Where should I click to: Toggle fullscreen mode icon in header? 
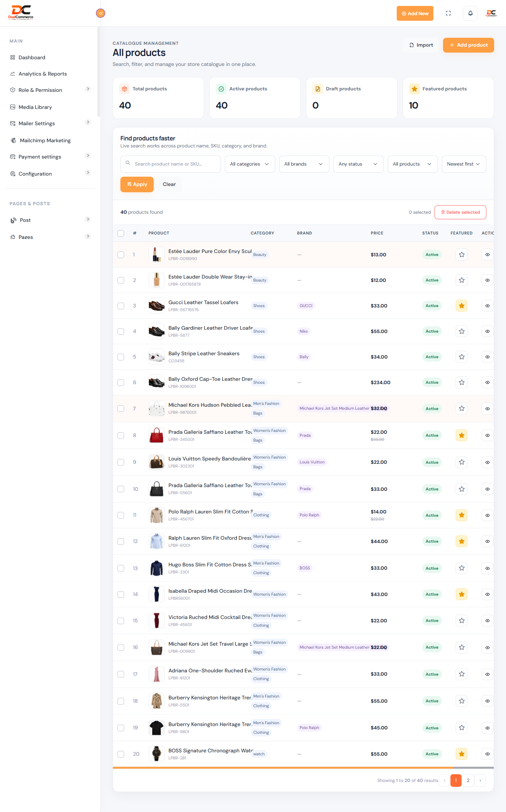(448, 13)
